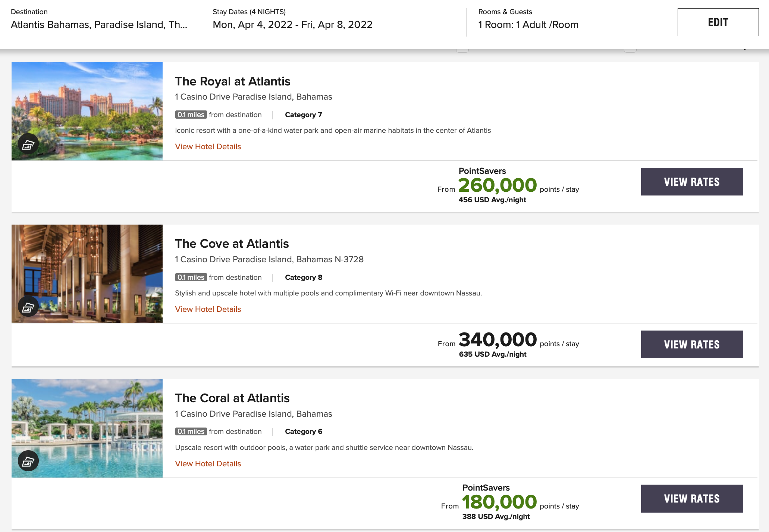Open View Hotel Details for The Coral
The height and width of the screenshot is (532, 769).
(208, 464)
